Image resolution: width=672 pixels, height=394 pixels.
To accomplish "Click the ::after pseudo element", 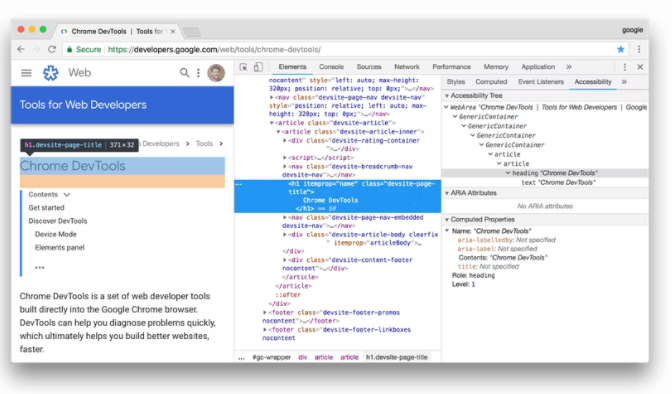I will (288, 295).
